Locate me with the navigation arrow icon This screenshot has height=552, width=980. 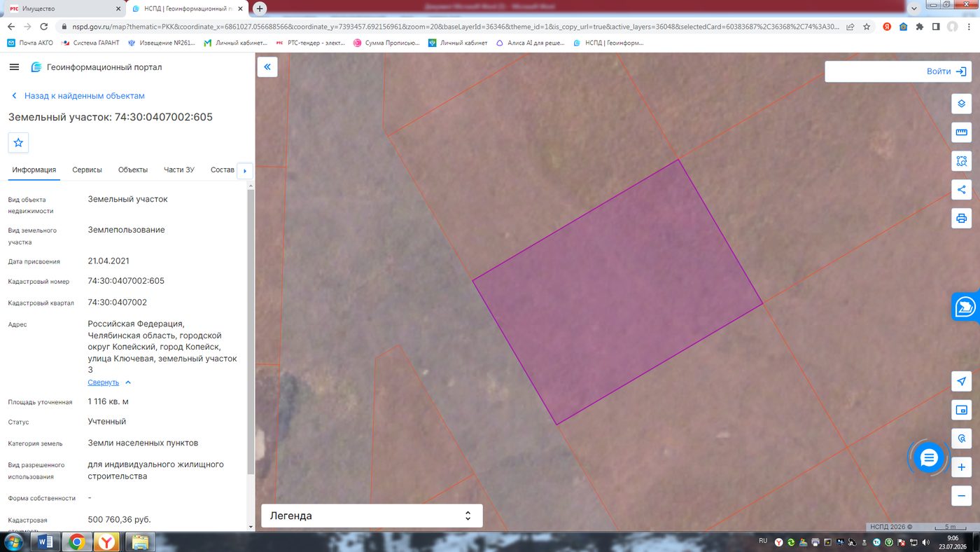point(961,381)
